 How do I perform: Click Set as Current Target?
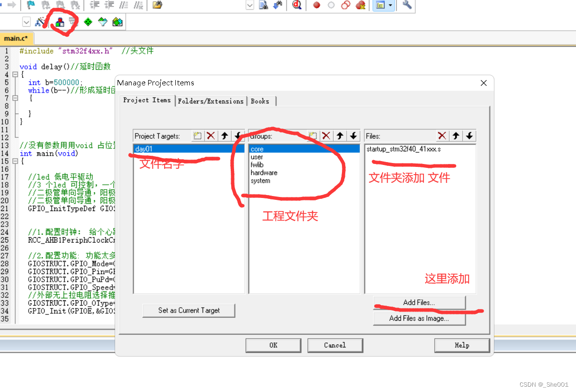click(x=188, y=310)
